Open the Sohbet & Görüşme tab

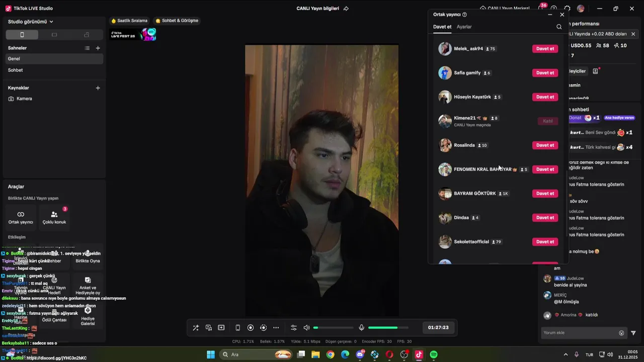tap(177, 21)
